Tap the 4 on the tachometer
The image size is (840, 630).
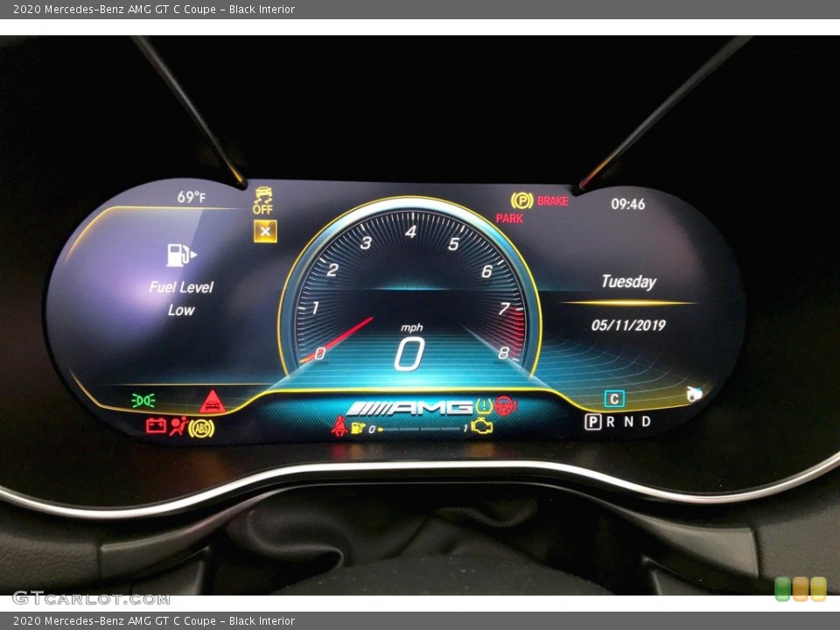pyautogui.click(x=411, y=232)
